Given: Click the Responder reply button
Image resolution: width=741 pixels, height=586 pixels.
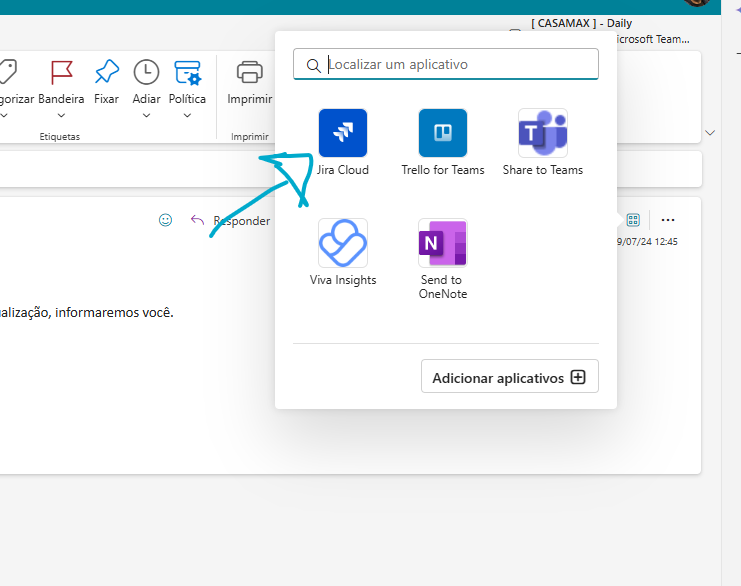Looking at the screenshot, I should coord(231,220).
